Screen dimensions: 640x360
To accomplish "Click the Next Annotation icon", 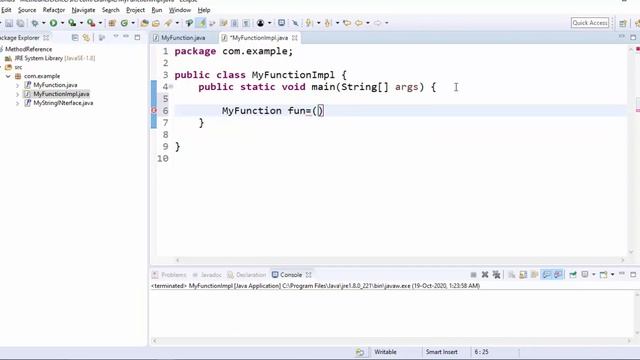I will point(309,23).
